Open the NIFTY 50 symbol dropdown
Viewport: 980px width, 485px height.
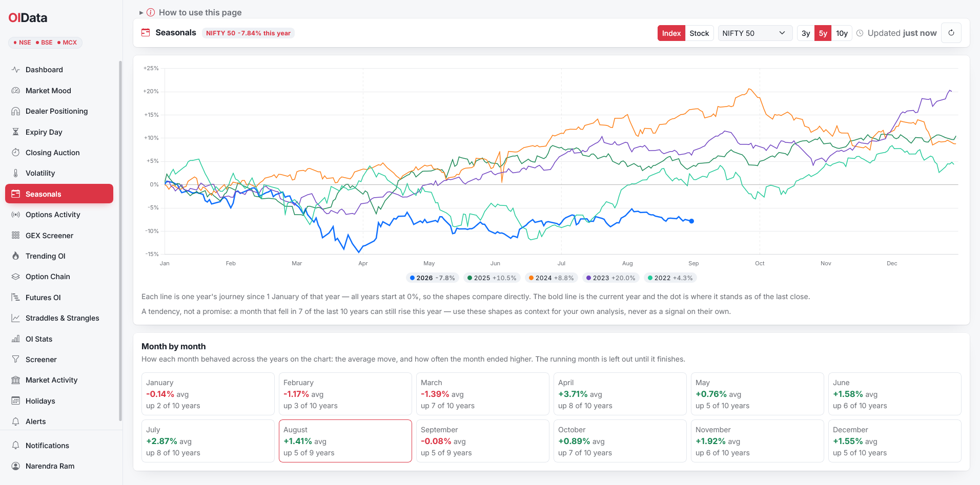[755, 33]
